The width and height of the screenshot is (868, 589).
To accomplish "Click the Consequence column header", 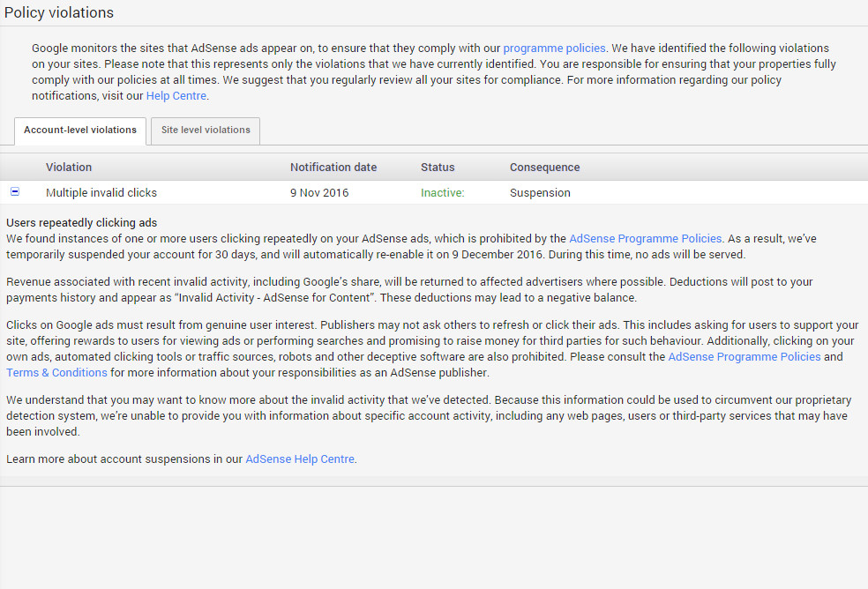I will [x=545, y=168].
